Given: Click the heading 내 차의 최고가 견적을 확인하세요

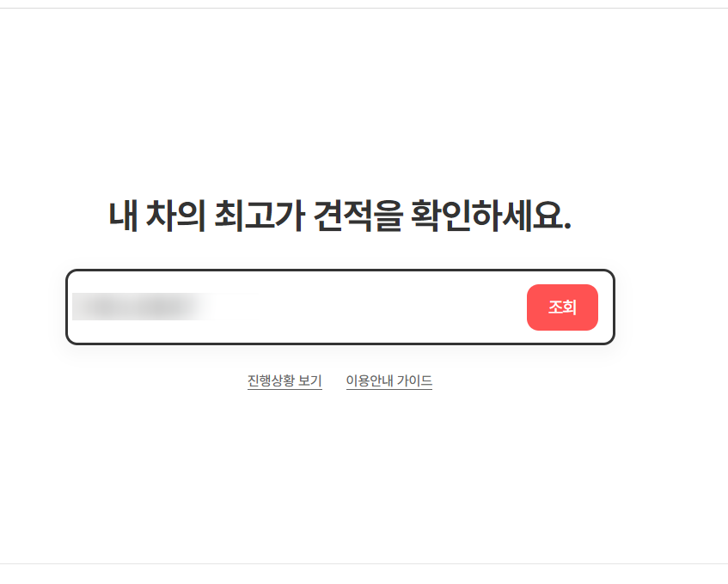Looking at the screenshot, I should (340, 216).
